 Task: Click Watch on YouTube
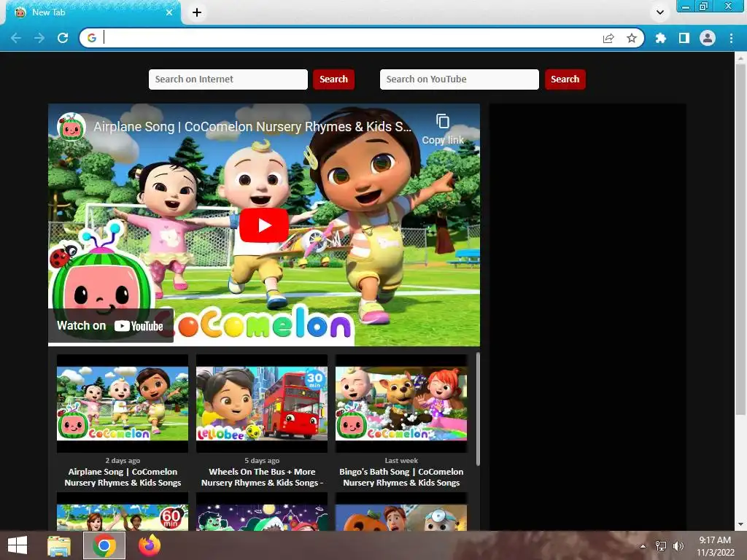[x=111, y=326]
